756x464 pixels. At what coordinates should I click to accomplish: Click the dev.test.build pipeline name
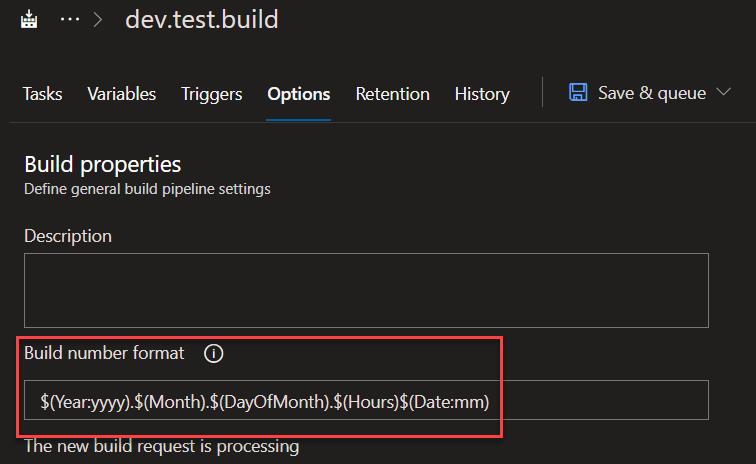click(202, 19)
